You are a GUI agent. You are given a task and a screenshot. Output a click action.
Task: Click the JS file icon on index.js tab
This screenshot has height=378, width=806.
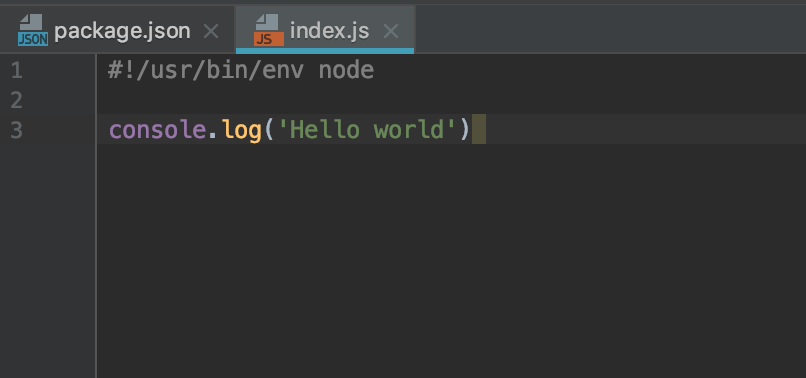click(x=269, y=30)
